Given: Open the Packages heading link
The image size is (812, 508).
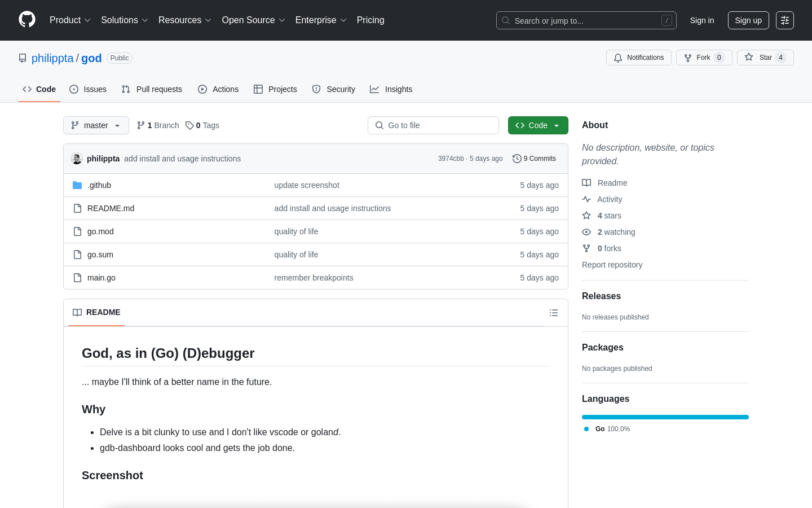Looking at the screenshot, I should (x=602, y=347).
